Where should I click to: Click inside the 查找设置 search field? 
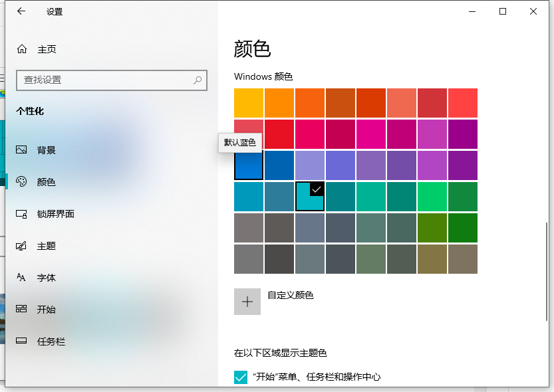(x=100, y=80)
